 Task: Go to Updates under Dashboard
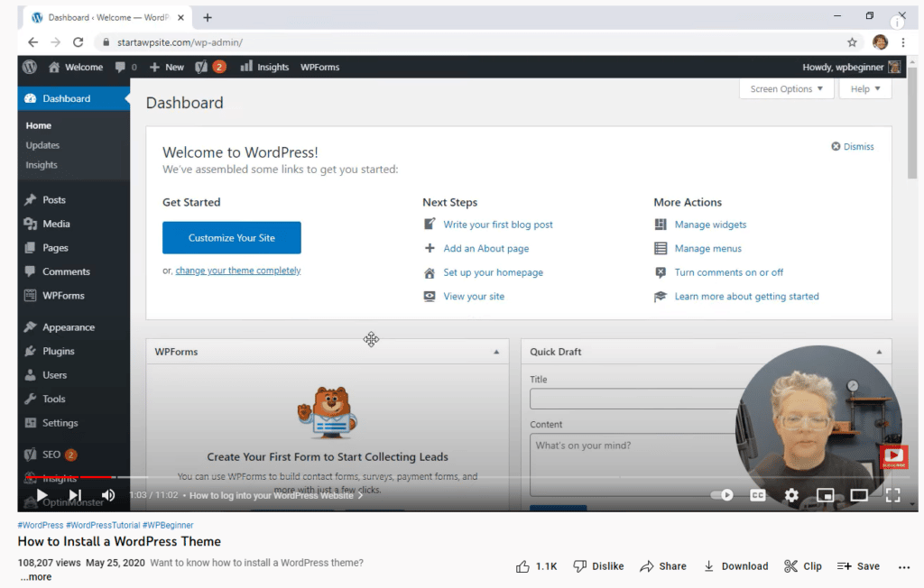42,145
